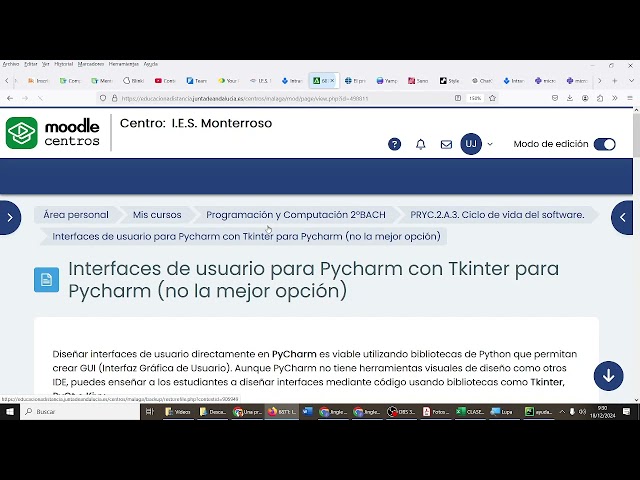Open the help question mark icon
640x480 pixels.
[394, 144]
